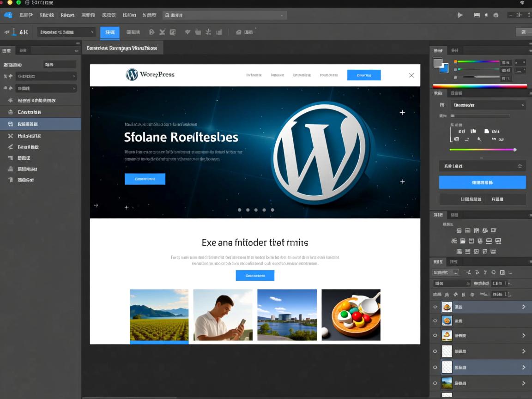This screenshot has width=532, height=399.
Task: Click the blue button in the hero banner
Action: pos(145,179)
